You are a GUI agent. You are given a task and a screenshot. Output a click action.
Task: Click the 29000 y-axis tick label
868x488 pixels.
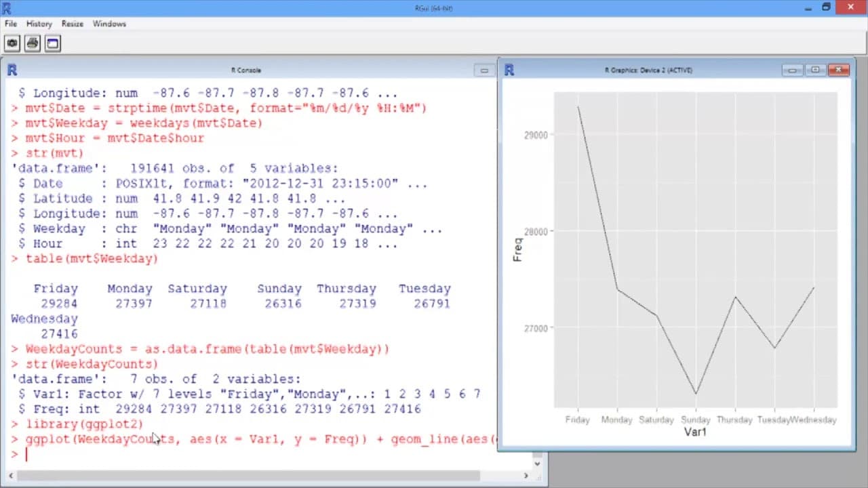(536, 135)
